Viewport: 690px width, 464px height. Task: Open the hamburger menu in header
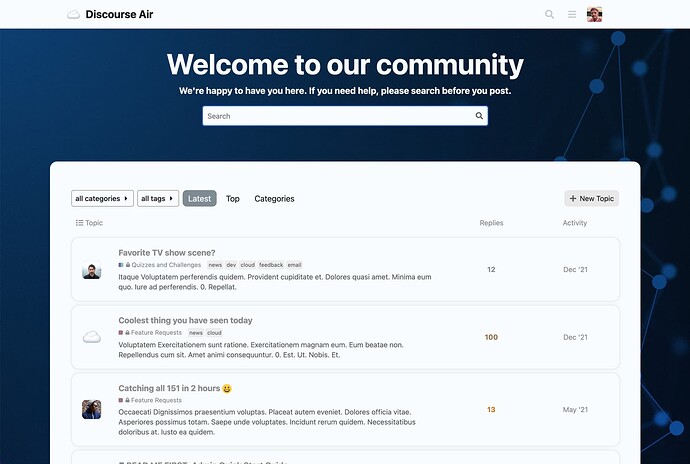pyautogui.click(x=572, y=15)
